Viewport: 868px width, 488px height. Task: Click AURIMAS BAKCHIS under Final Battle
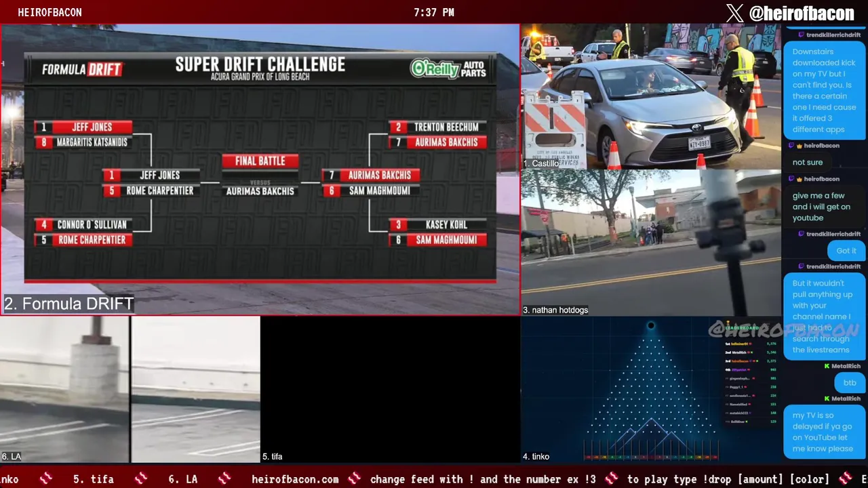[260, 191]
